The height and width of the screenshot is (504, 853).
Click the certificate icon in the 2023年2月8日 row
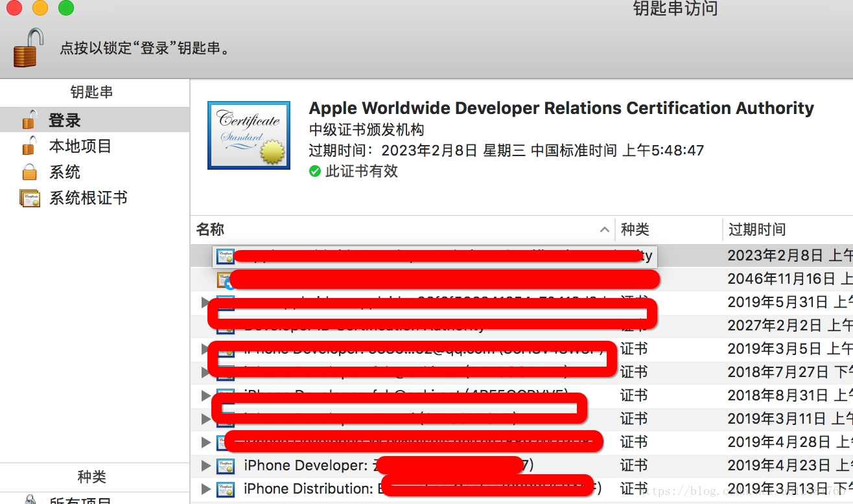pos(225,256)
